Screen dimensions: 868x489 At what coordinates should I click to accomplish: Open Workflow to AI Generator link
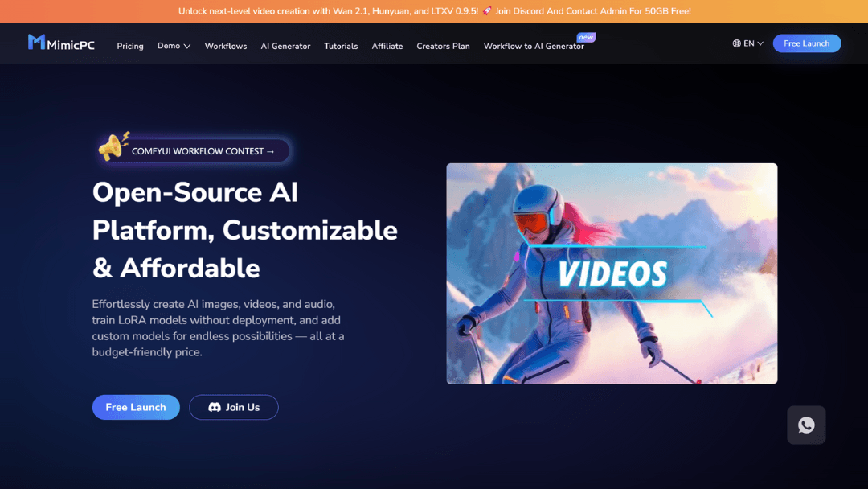pos(534,46)
